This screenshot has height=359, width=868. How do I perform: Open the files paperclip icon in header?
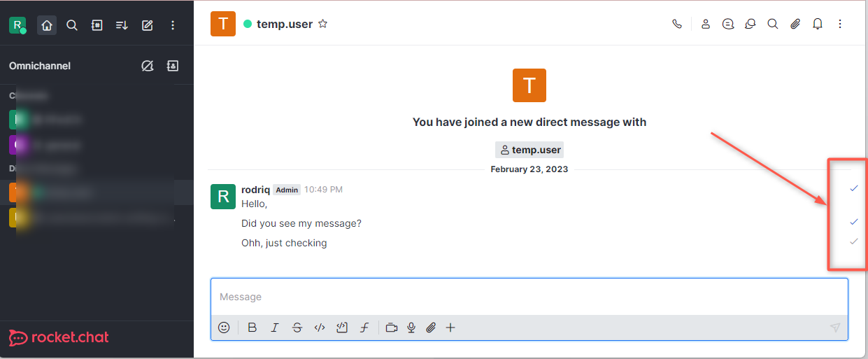pos(795,24)
